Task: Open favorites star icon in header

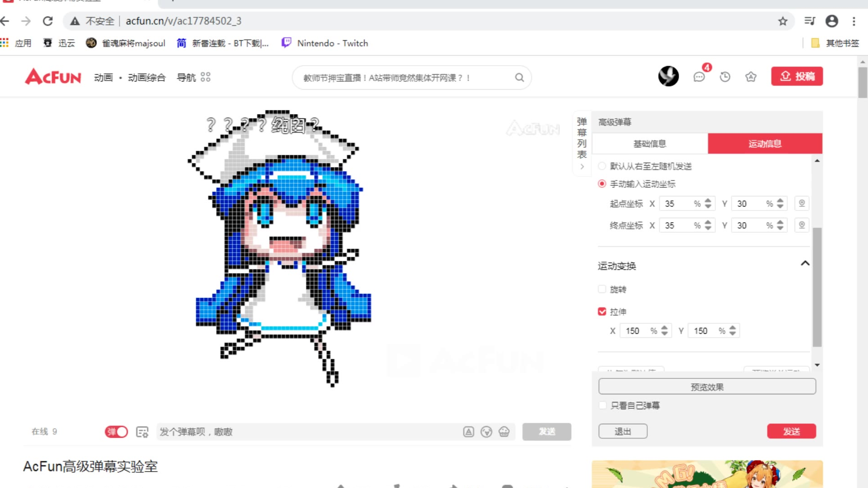Action: coord(751,77)
